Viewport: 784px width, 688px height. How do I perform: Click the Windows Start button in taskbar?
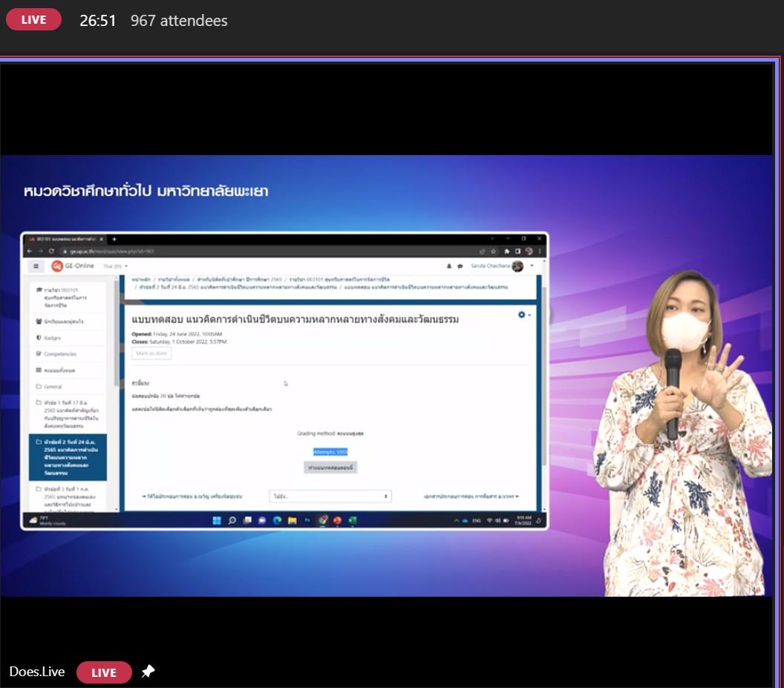click(x=217, y=520)
